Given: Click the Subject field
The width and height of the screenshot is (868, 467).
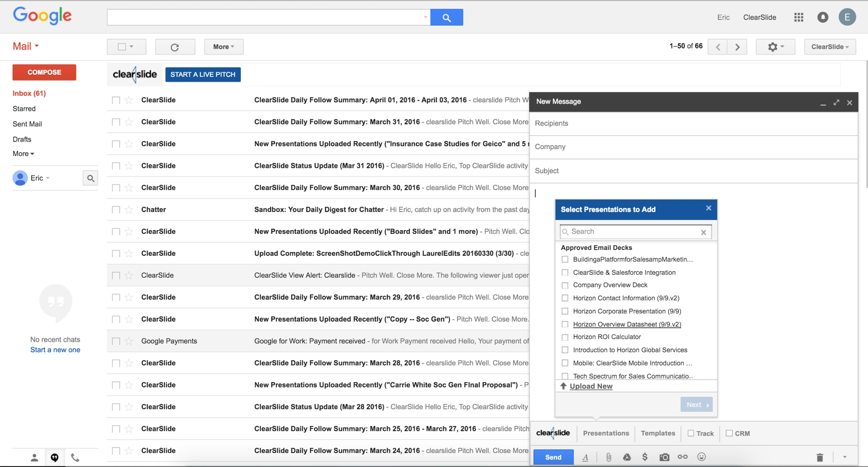Looking at the screenshot, I should coord(694,171).
